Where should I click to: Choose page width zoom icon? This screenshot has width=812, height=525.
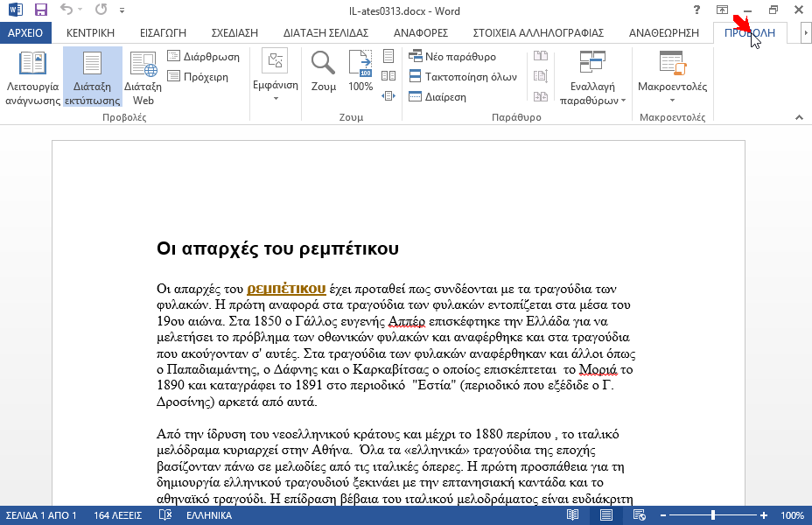388,96
